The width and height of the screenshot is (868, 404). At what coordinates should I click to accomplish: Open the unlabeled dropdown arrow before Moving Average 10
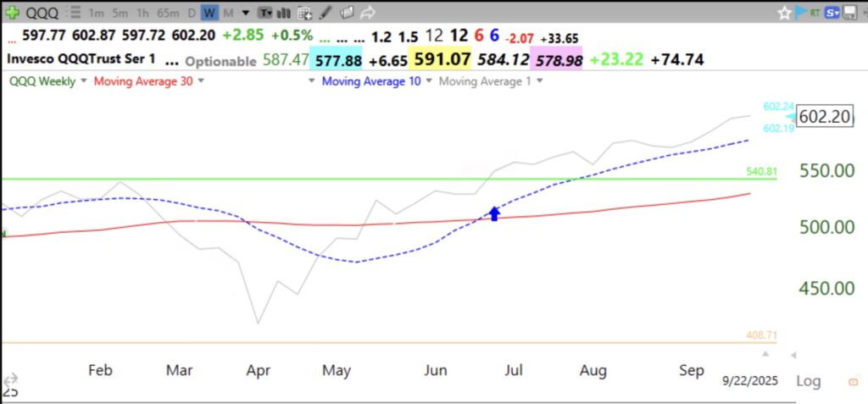312,81
